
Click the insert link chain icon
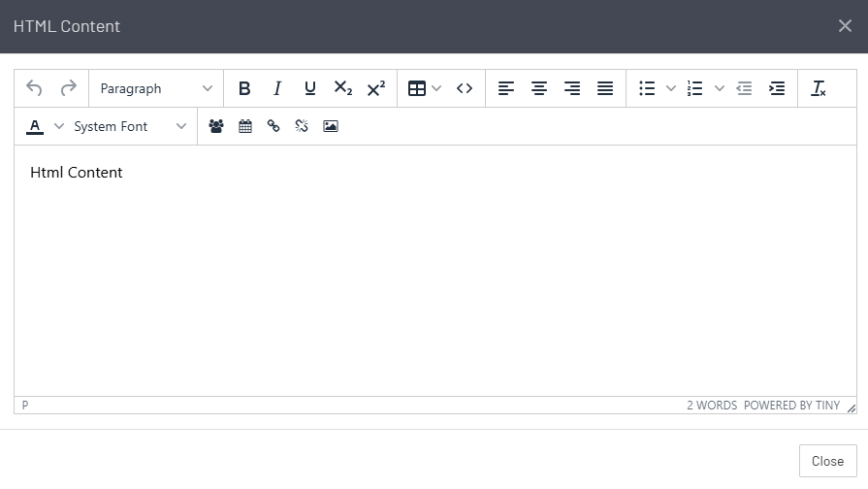tap(273, 126)
